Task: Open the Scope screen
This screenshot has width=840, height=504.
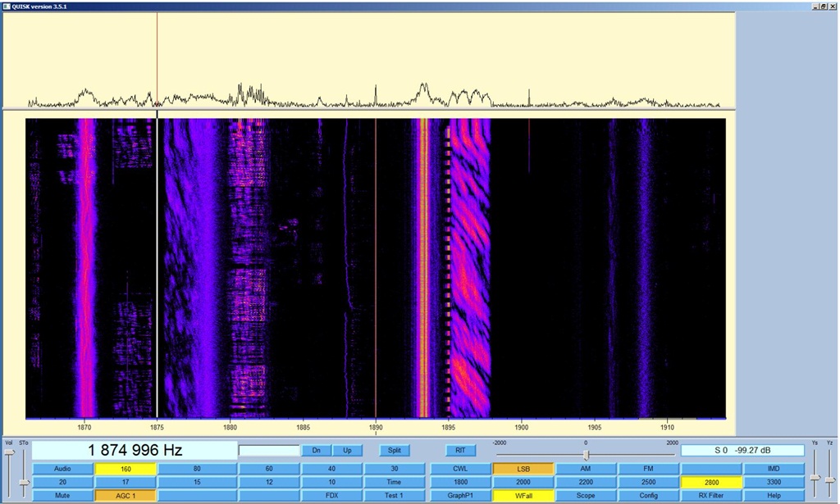Action: 586,496
